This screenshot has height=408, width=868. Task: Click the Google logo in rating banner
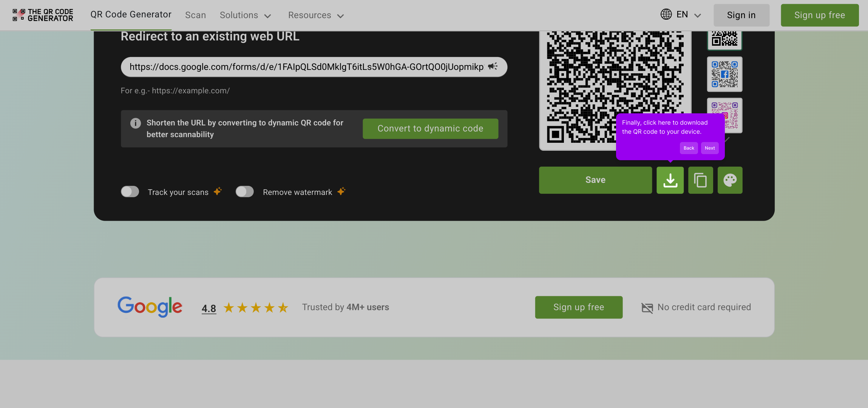(150, 307)
